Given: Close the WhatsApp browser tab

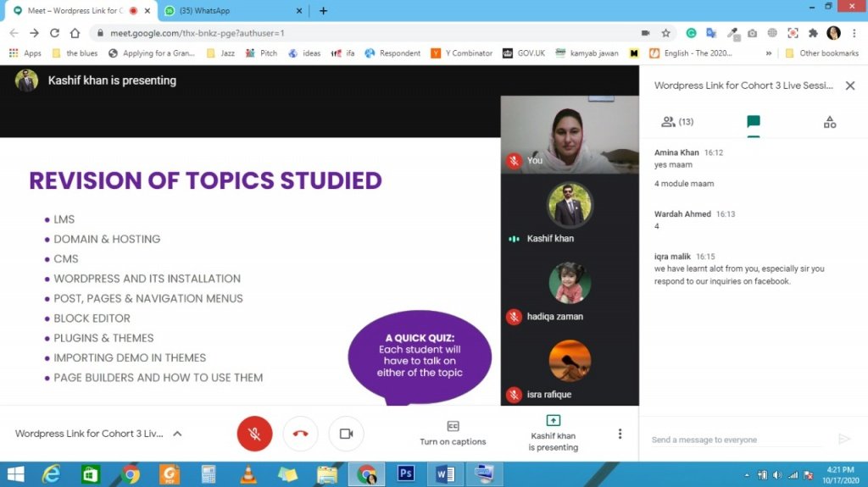Looking at the screenshot, I should click(299, 10).
